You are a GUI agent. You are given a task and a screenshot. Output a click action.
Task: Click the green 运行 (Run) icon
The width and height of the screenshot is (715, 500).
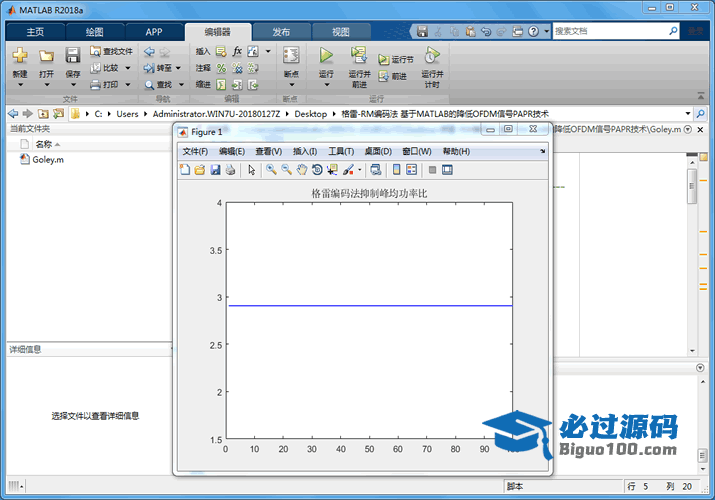click(326, 55)
